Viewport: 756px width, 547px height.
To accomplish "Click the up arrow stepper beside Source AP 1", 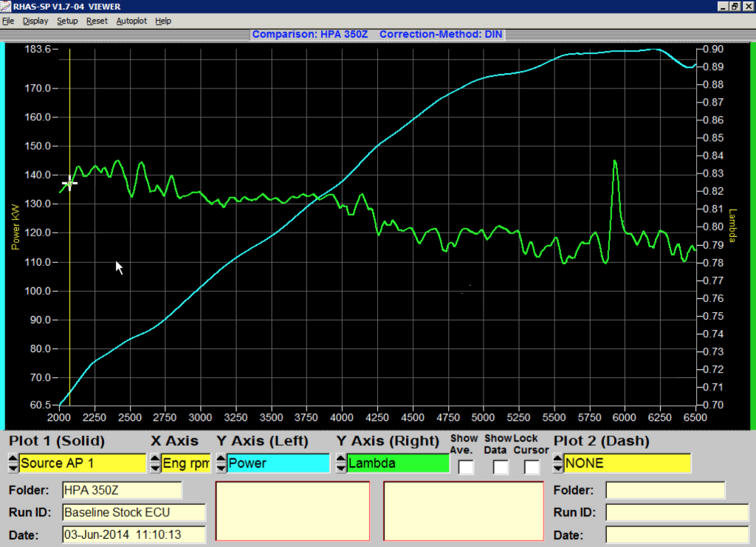I will 12,459.
